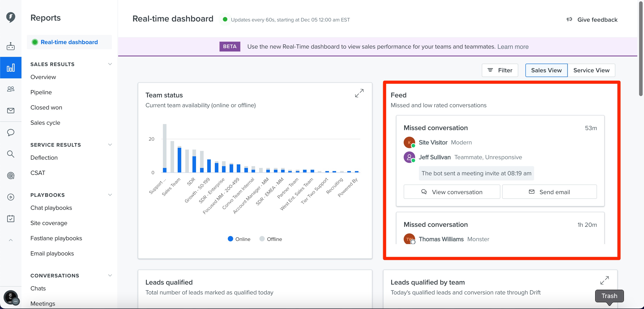Click the user profile avatar
The image size is (644, 309).
pos(11,297)
